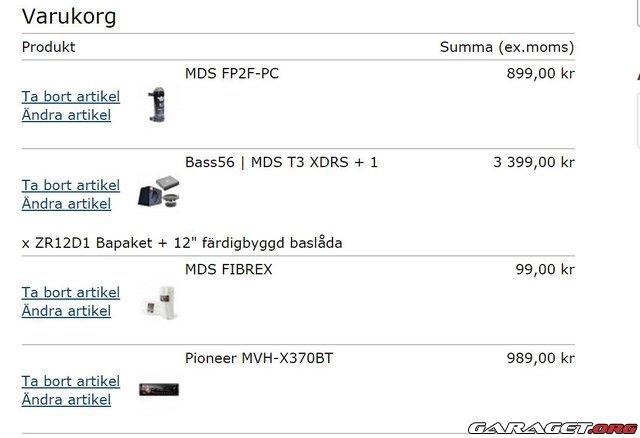Click the Pioneer MVH-X370BT product name
Image resolution: width=640 pixels, height=438 pixels.
259,358
